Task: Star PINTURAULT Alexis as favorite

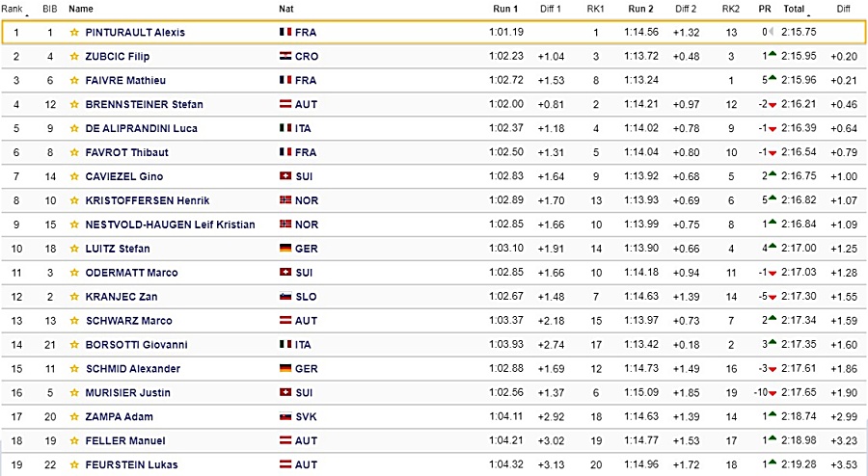Action: click(x=74, y=32)
